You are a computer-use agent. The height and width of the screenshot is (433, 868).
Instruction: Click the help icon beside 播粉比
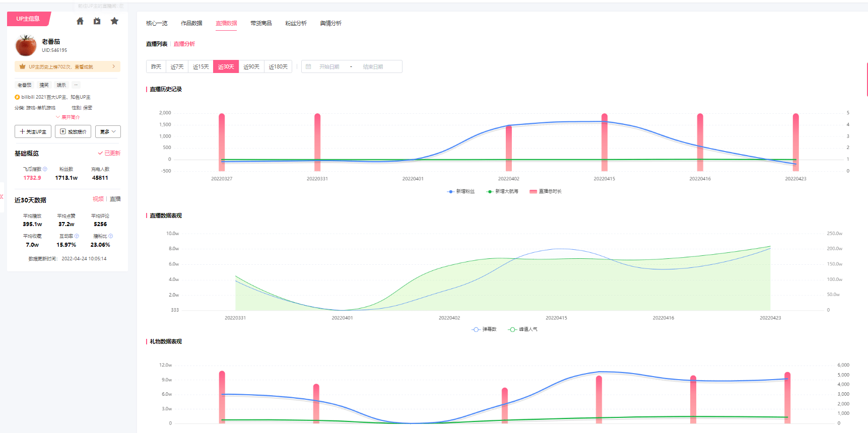point(111,236)
